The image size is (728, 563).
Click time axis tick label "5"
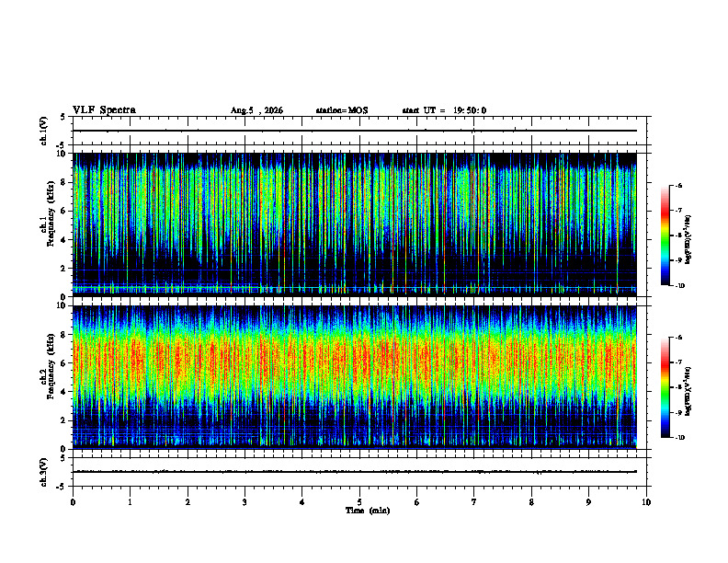point(359,502)
